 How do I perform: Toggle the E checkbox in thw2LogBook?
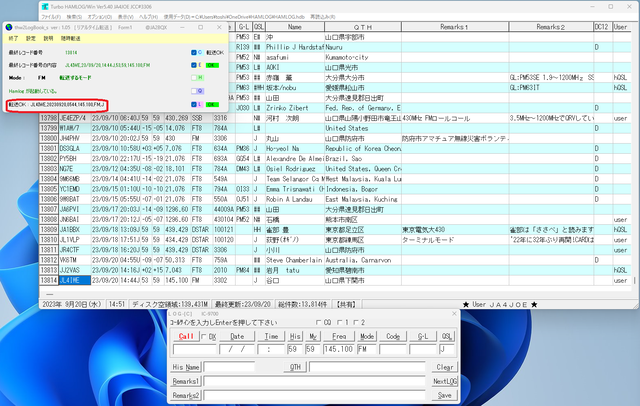(194, 65)
